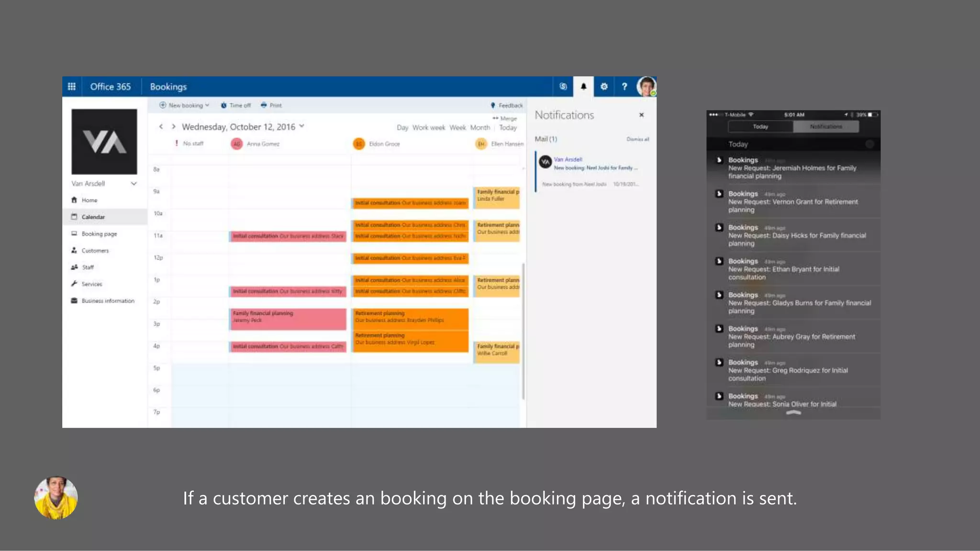Clear Today notifications on phone

coord(869,144)
